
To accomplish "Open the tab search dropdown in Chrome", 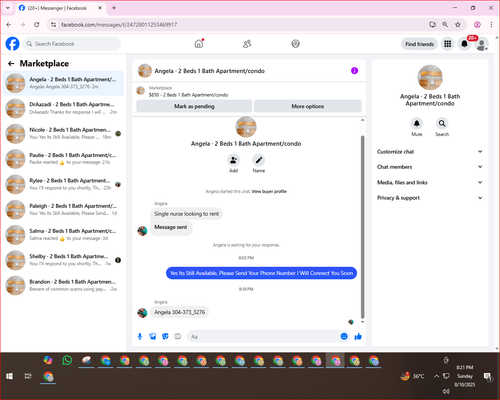I will click(x=8, y=8).
